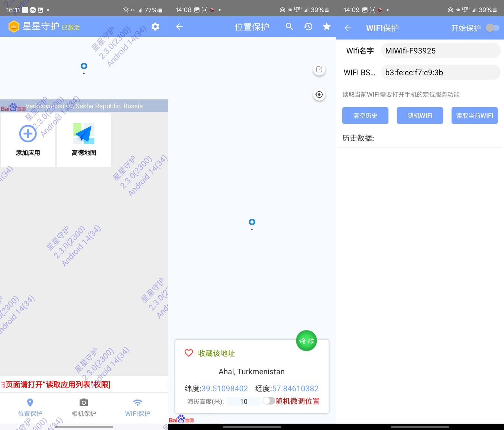Viewport: 504px width, 430px height.
Task: Tap latitude value 39.51098402
Action: (224, 388)
